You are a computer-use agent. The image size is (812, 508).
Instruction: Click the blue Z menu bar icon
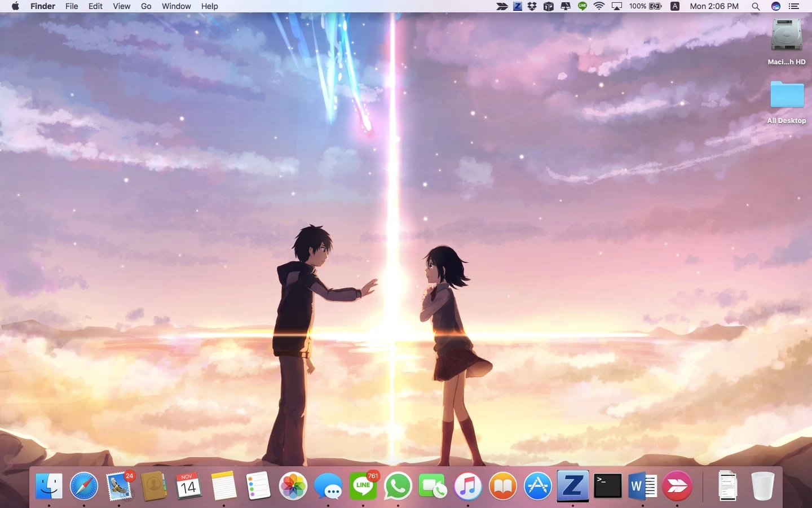click(518, 6)
